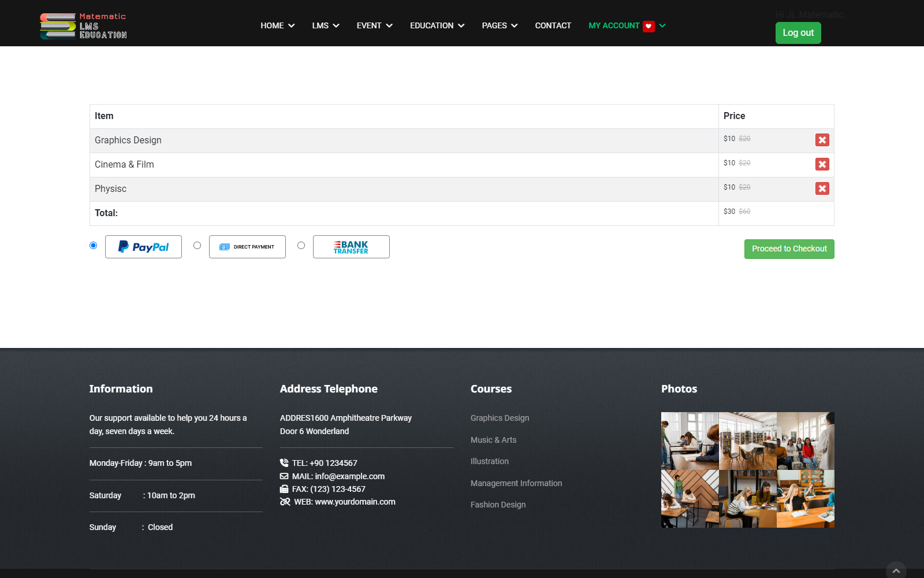This screenshot has height=578, width=924.
Task: Delete the Cinema & Film cart item
Action: 822,164
